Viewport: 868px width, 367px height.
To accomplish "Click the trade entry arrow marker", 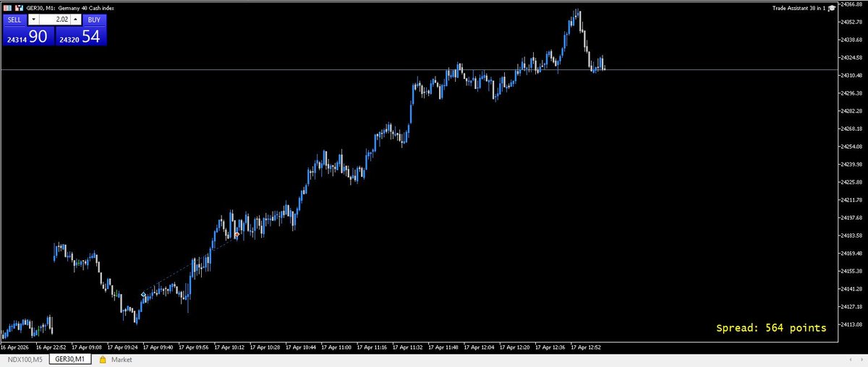I will [143, 295].
